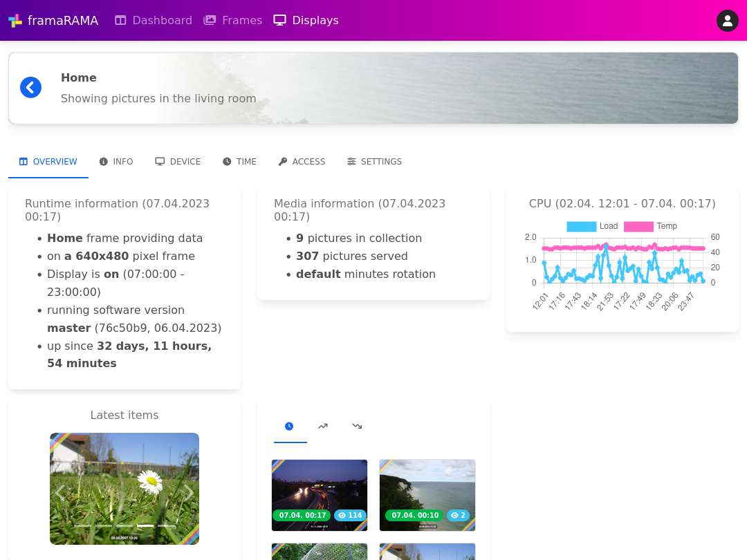Click the 07.04. 00:17 date badge

point(302,515)
